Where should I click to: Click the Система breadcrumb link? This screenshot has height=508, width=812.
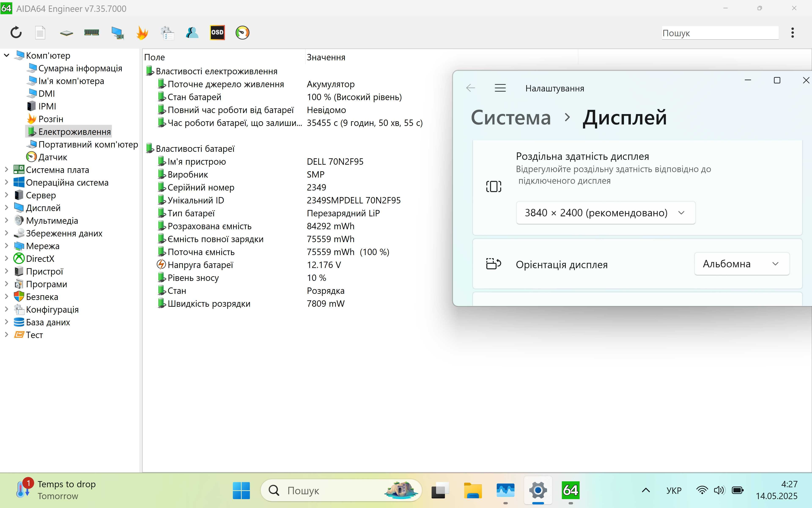click(511, 118)
